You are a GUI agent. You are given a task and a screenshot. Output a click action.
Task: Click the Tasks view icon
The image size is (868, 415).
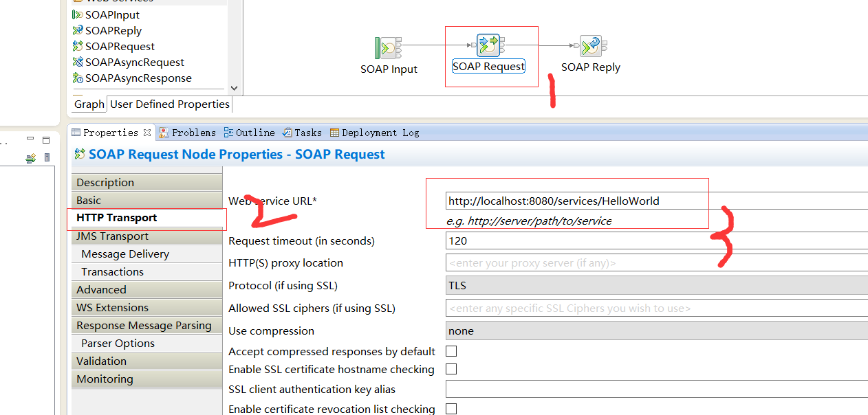287,133
